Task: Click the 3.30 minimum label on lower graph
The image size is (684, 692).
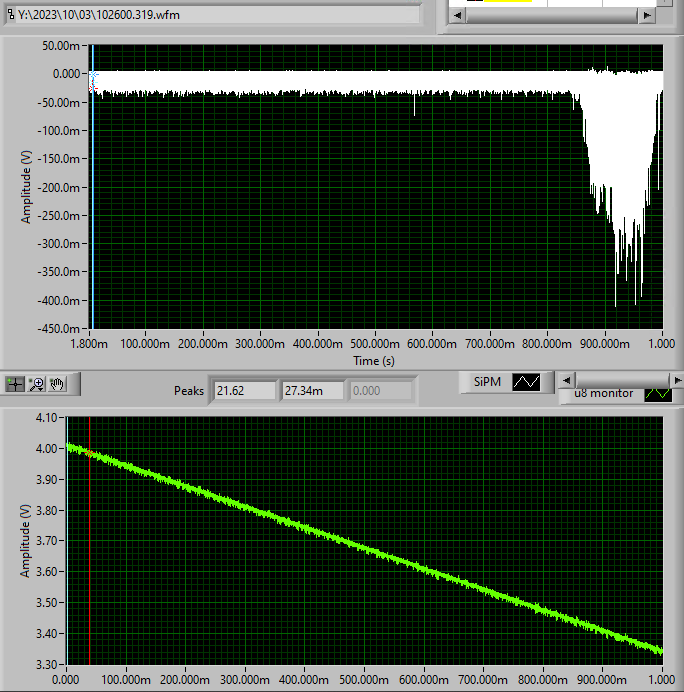Action: [47, 665]
